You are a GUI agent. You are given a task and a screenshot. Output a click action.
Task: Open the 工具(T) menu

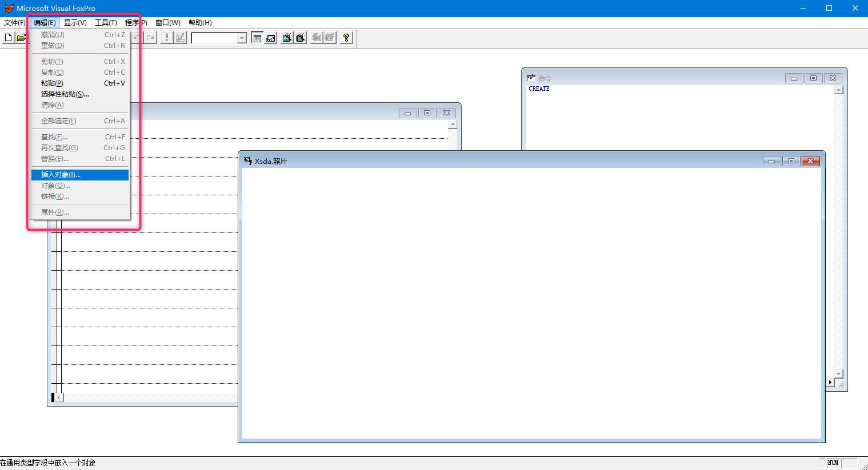(x=106, y=23)
